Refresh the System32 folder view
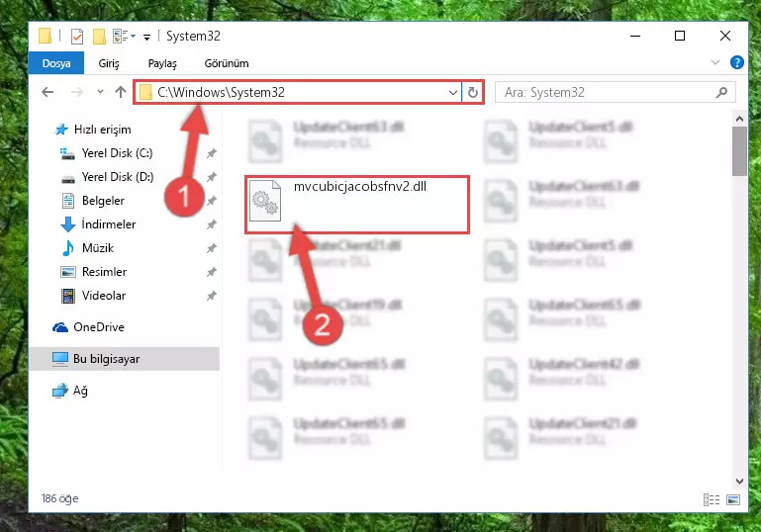Viewport: 761px width, 532px height. (473, 92)
